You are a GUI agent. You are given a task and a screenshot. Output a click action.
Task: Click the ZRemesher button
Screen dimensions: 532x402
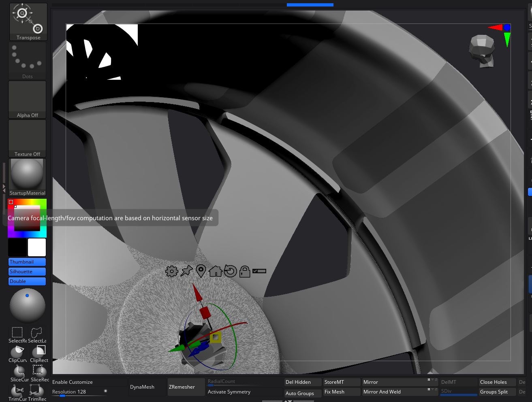pyautogui.click(x=182, y=387)
